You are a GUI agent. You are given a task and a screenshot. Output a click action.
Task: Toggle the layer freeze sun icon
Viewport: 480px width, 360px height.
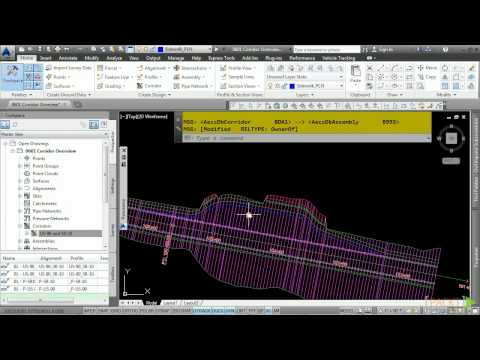click(x=278, y=86)
